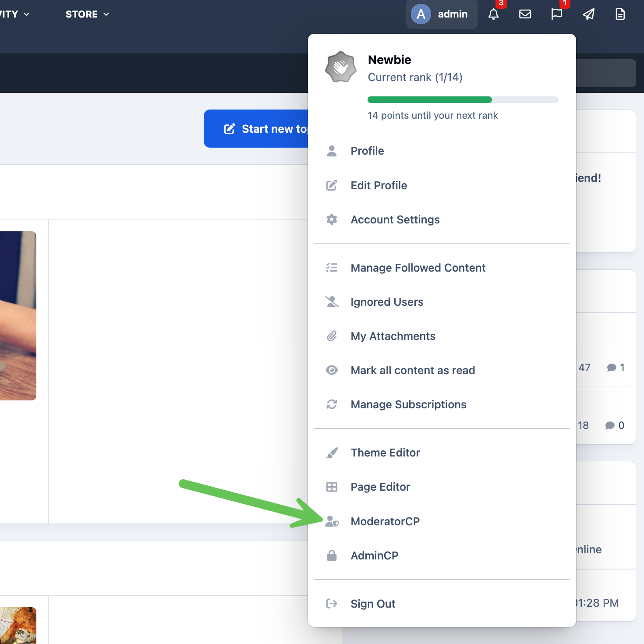Image resolution: width=644 pixels, height=644 pixels.
Task: Click the gear icon beside Account Settings
Action: (x=332, y=219)
